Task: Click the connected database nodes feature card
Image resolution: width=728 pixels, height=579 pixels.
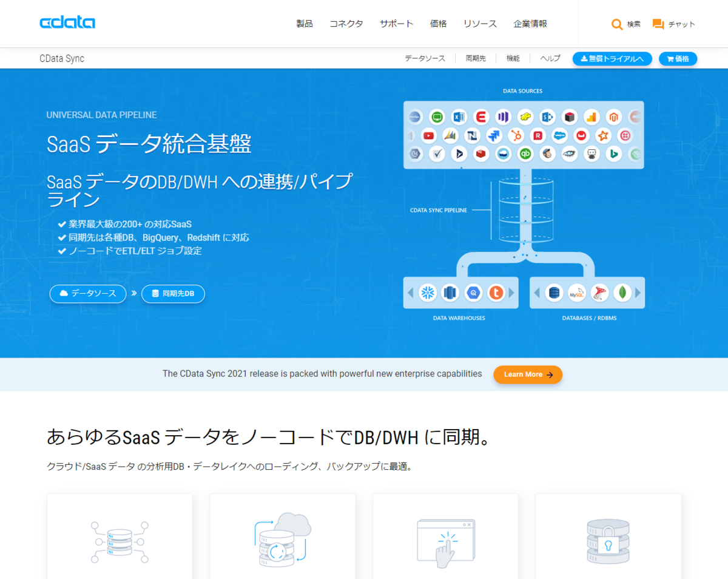Action: click(x=120, y=536)
